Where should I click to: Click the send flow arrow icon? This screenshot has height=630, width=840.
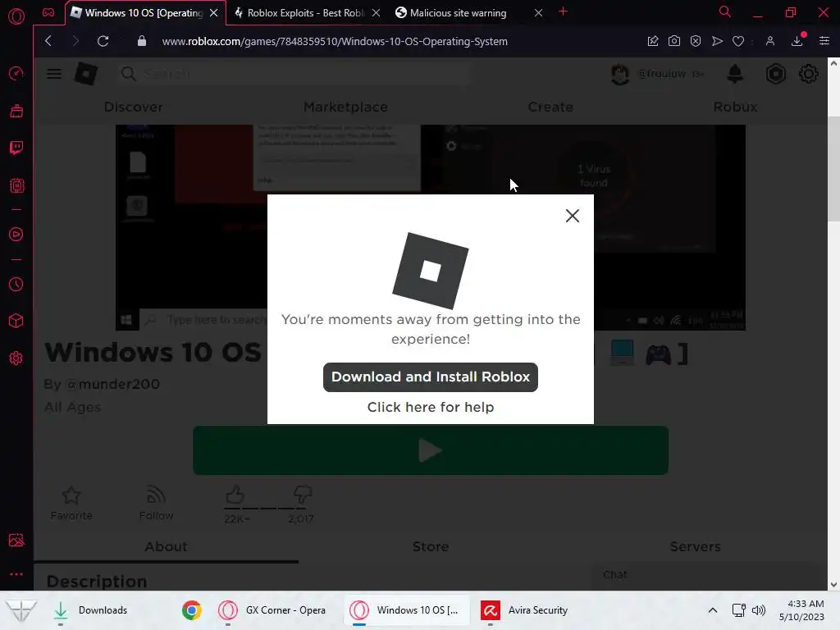click(717, 41)
